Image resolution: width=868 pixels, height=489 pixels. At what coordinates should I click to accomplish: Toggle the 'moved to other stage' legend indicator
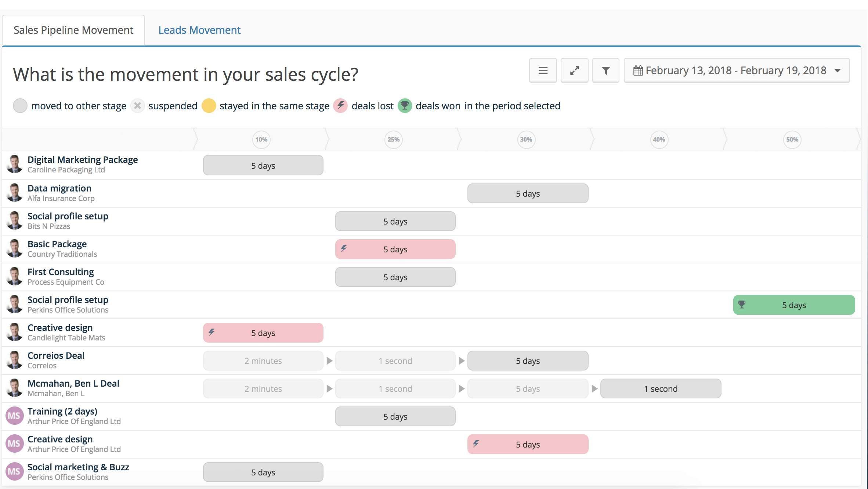pyautogui.click(x=20, y=106)
